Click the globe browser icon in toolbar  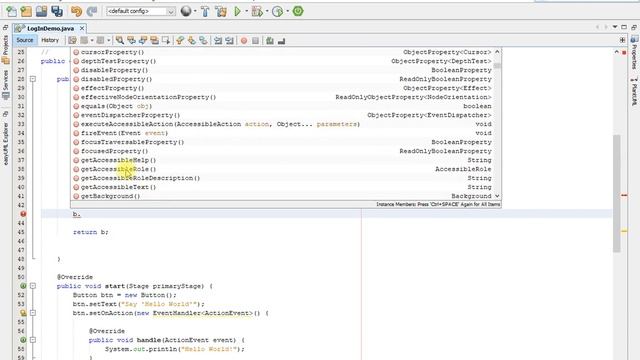(186, 11)
